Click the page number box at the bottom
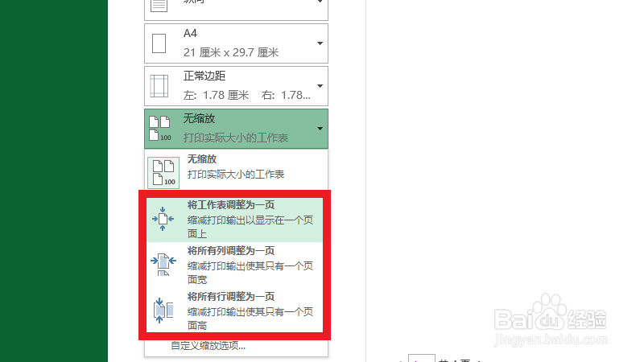Image resolution: width=644 pixels, height=362 pixels. [421, 358]
